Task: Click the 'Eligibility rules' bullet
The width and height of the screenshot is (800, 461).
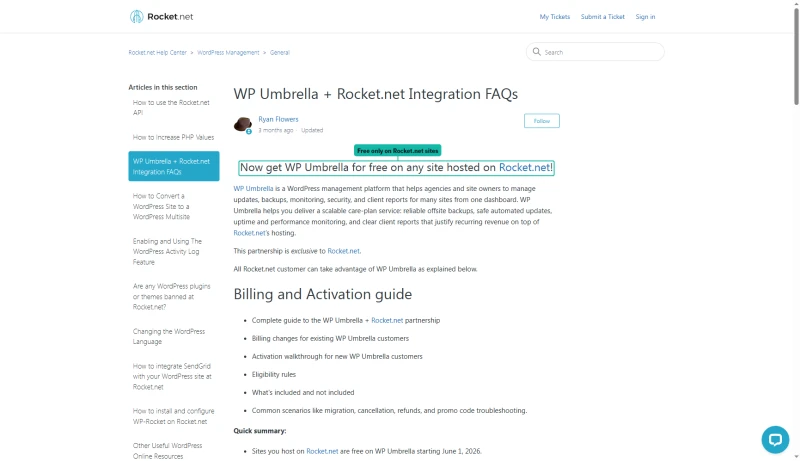Action: [273, 374]
